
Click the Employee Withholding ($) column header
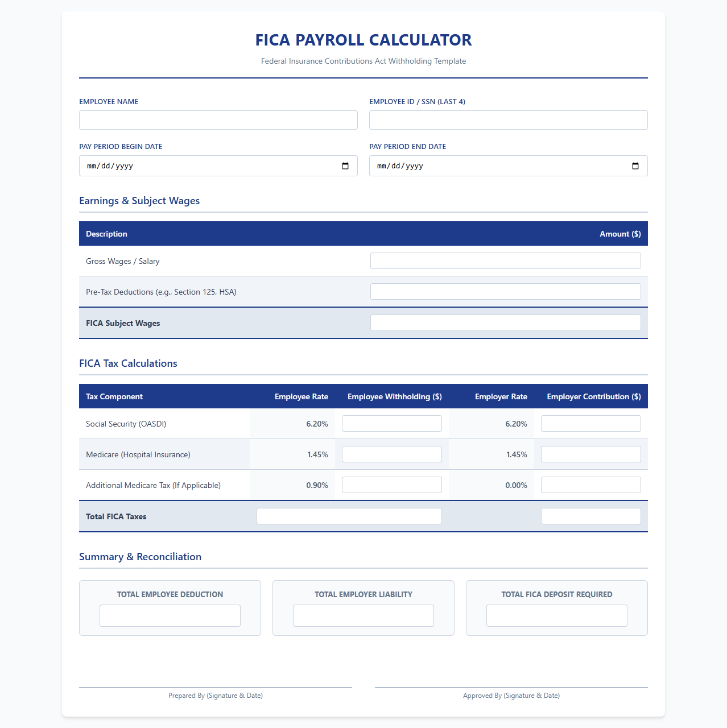coord(395,396)
